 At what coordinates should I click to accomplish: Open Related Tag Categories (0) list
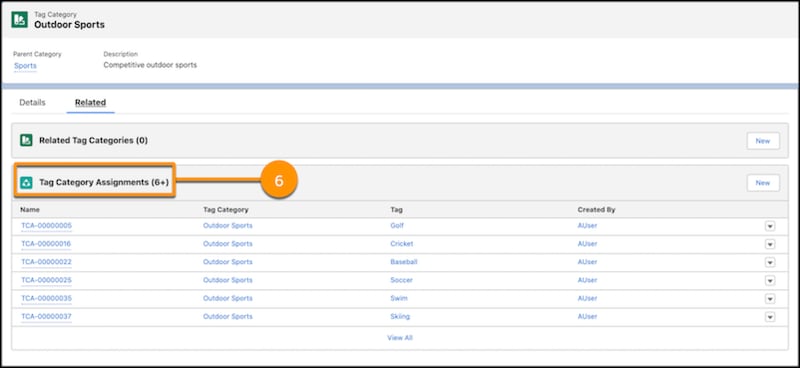(x=93, y=140)
